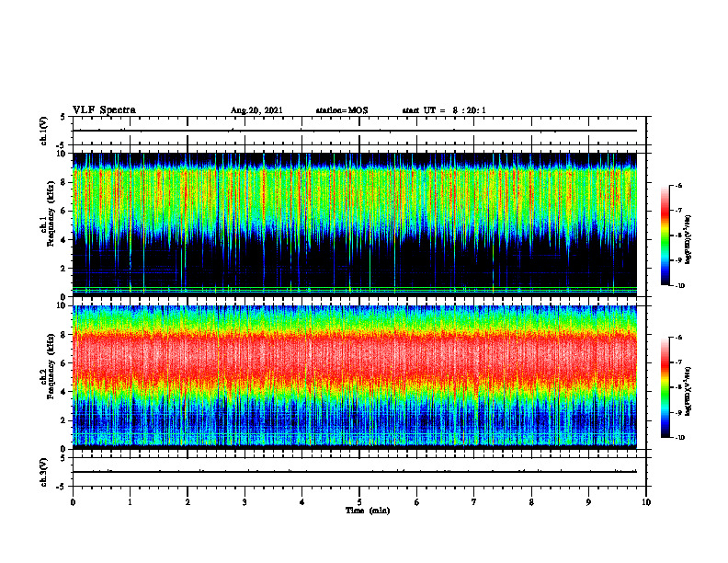Click the time axis tick label "5"

[359, 502]
